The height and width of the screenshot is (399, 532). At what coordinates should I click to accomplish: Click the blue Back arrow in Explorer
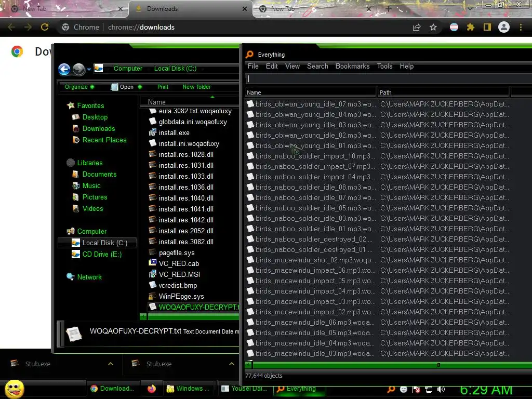[x=64, y=69]
